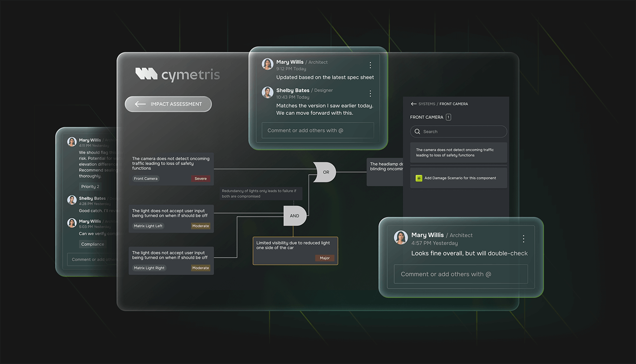
Task: Click the green plus icon for Add Damage Scenario
Action: 418,178
